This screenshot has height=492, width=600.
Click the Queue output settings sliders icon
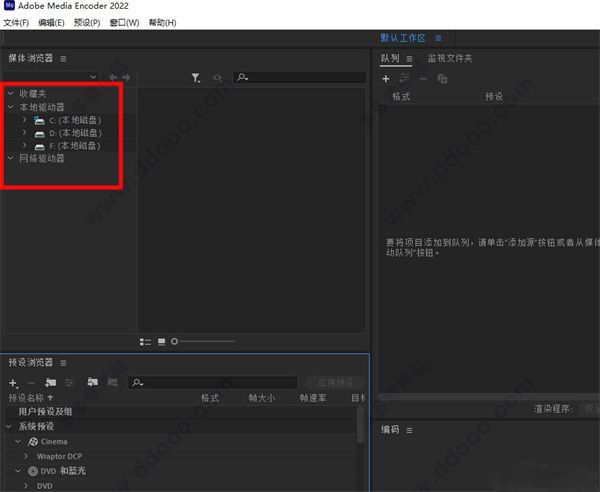pos(404,79)
